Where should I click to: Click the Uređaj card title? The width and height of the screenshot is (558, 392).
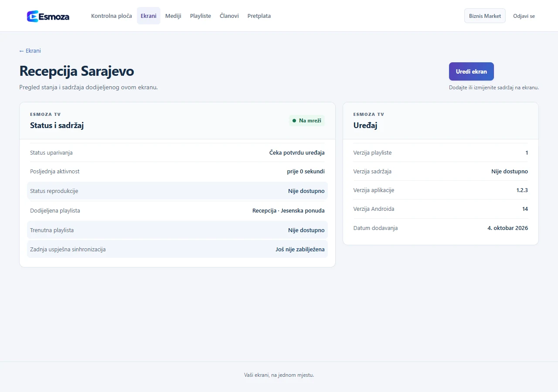(365, 125)
